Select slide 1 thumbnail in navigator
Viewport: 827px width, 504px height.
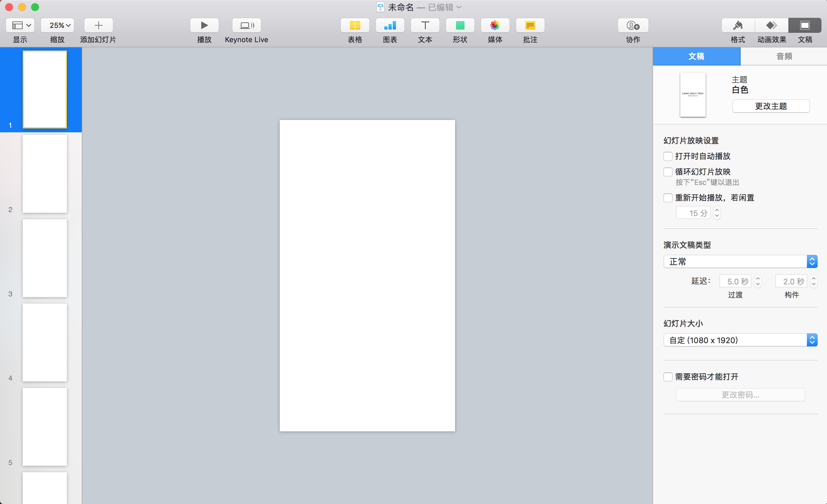45,90
